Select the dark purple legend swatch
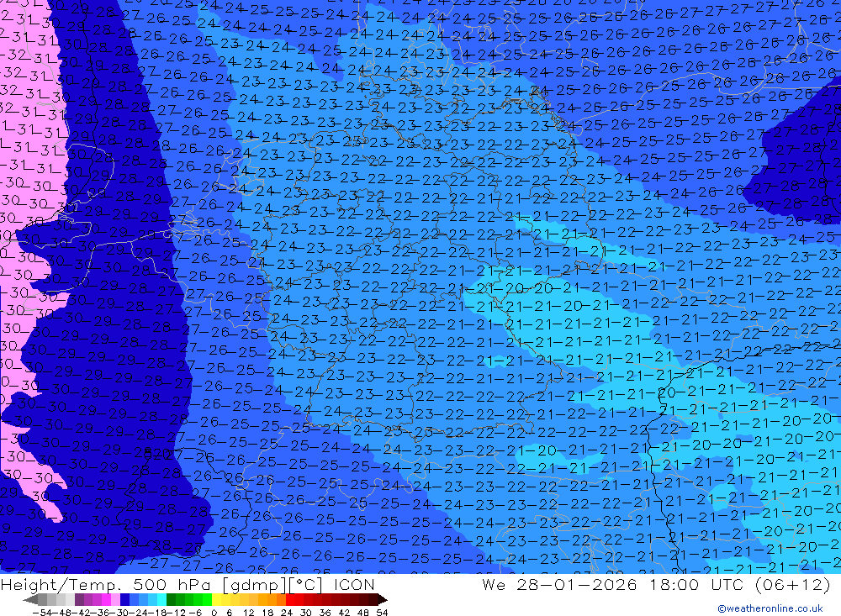The image size is (841, 616). tap(79, 599)
